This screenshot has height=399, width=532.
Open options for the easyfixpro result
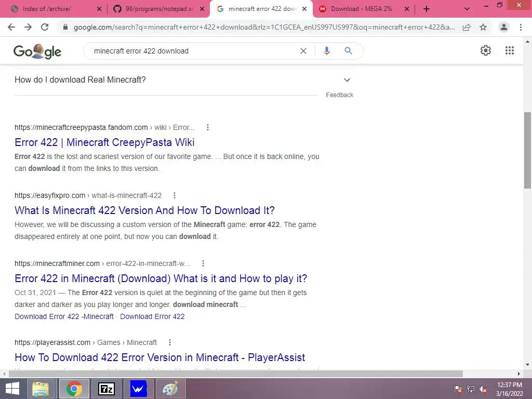(x=175, y=195)
